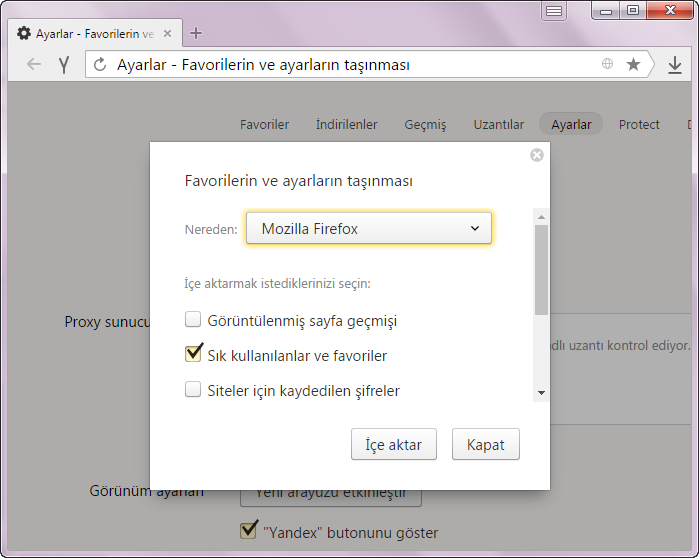
Task: Check Siteler için kaydedilen şifreler
Action: [193, 389]
